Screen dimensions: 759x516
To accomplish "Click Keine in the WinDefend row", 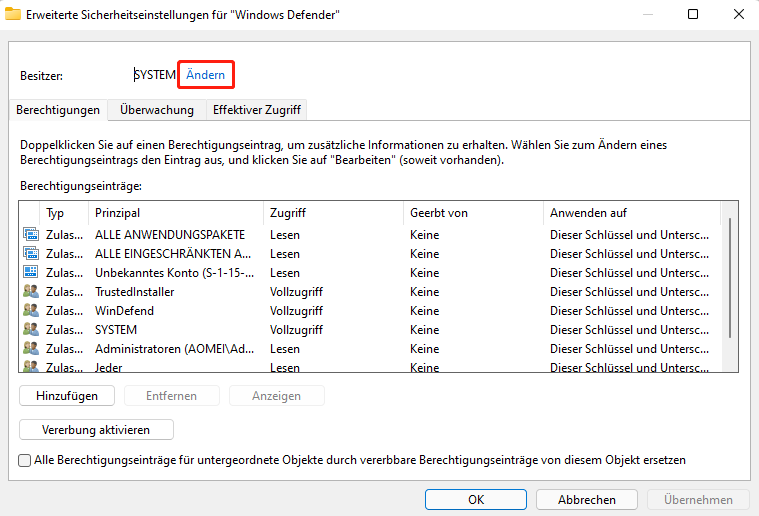I will point(425,310).
